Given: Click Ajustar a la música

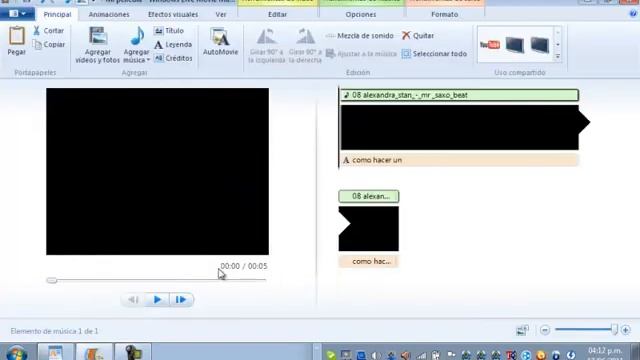Looking at the screenshot, I should 361,53.
